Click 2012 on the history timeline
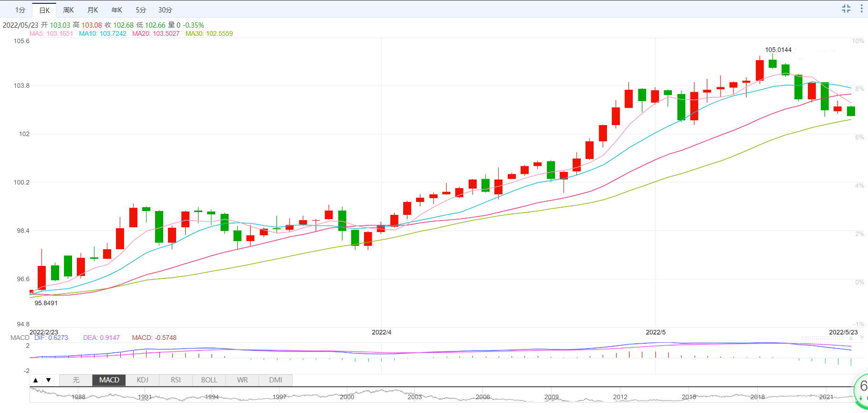 [620, 397]
